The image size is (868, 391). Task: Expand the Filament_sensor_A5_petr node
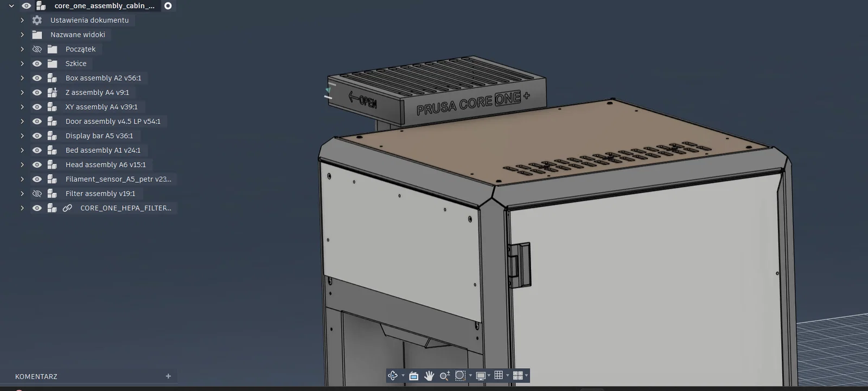click(x=22, y=180)
